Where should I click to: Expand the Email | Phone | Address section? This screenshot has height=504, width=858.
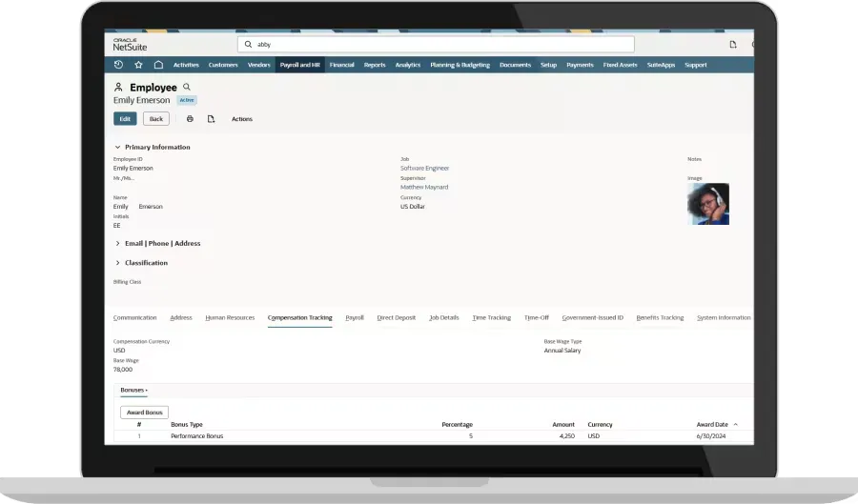tap(117, 244)
